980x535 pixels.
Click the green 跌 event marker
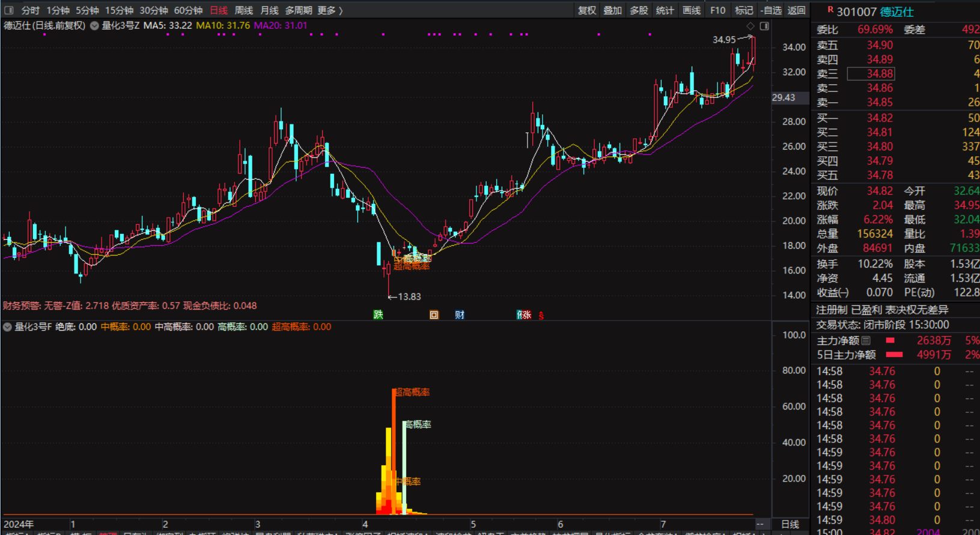378,314
